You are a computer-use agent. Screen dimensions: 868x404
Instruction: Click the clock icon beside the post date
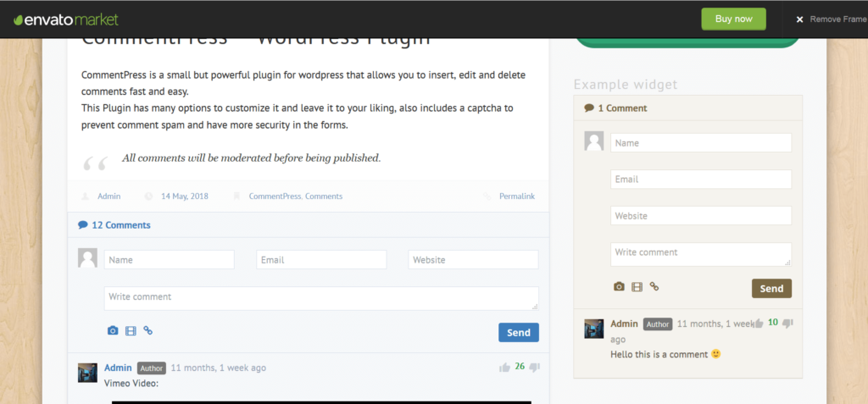tap(148, 196)
